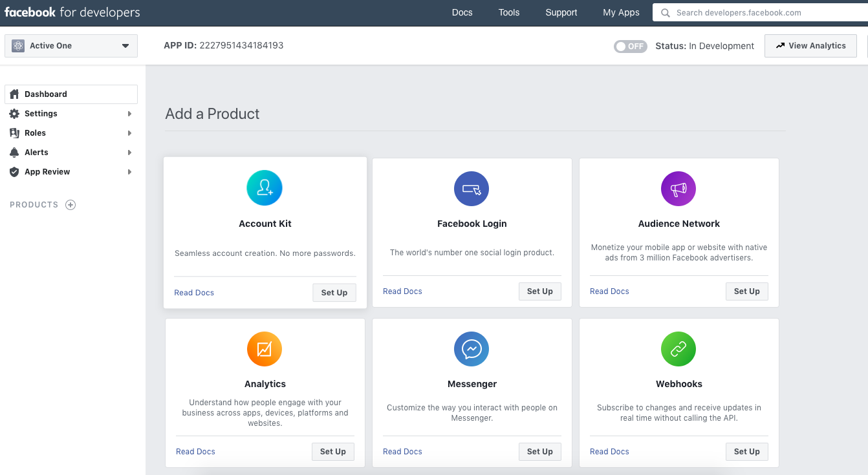Screen dimensions: 868x475
Task: Select Settings in the sidebar
Action: pos(71,114)
